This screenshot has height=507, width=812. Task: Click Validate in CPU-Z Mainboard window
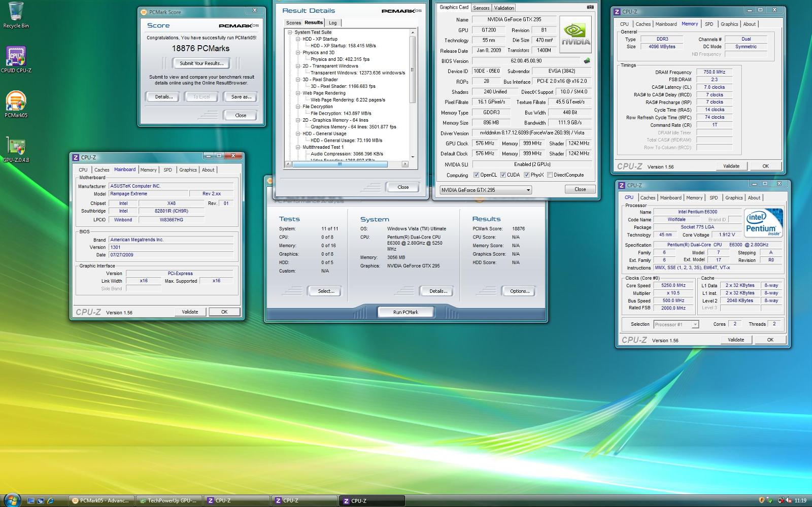[x=190, y=312]
